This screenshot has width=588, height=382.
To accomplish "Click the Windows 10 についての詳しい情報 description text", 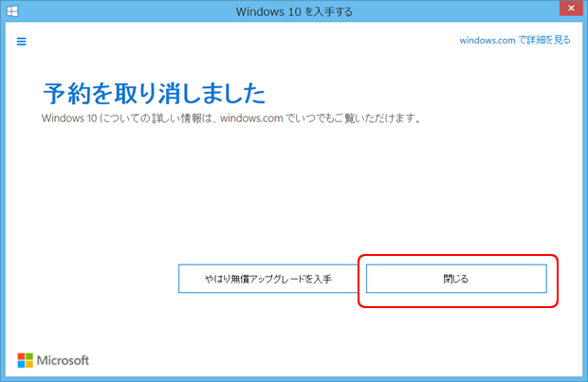I will (231, 118).
